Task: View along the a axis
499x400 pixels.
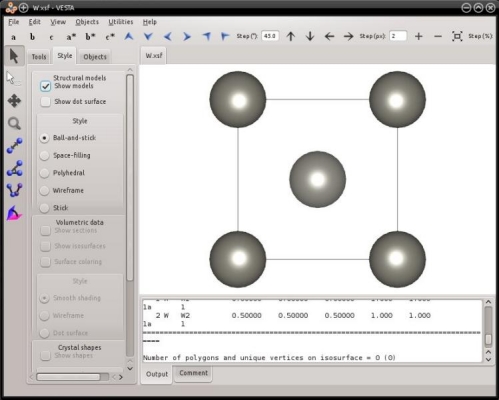Action: click(x=13, y=37)
